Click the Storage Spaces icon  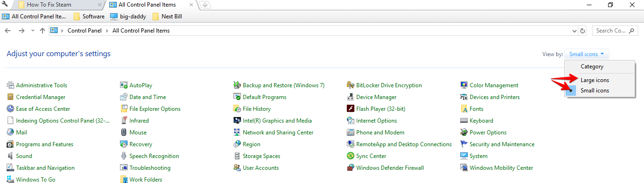coord(237,156)
